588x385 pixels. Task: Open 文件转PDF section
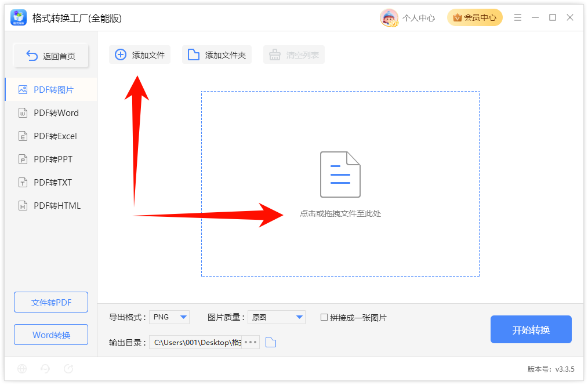tap(51, 302)
